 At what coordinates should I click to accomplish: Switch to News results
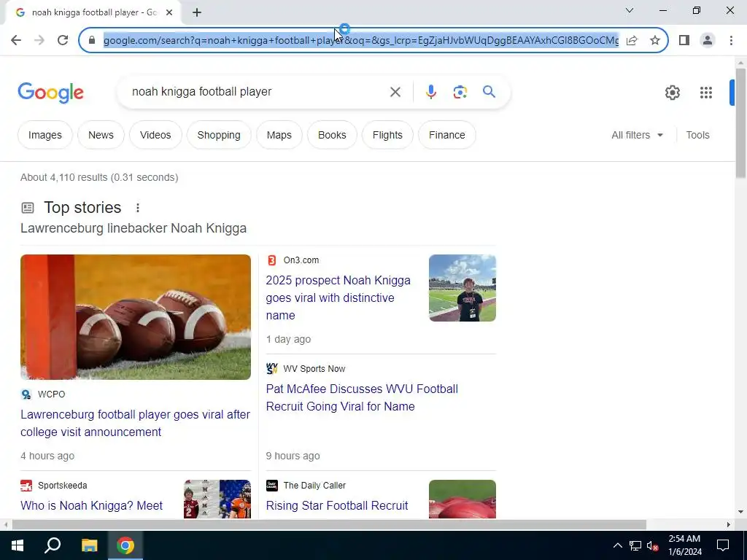click(x=101, y=135)
